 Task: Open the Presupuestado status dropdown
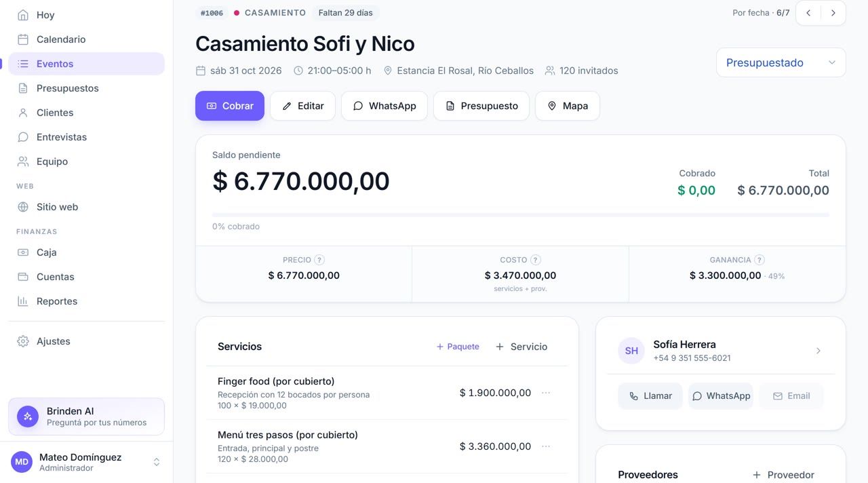[x=781, y=62]
